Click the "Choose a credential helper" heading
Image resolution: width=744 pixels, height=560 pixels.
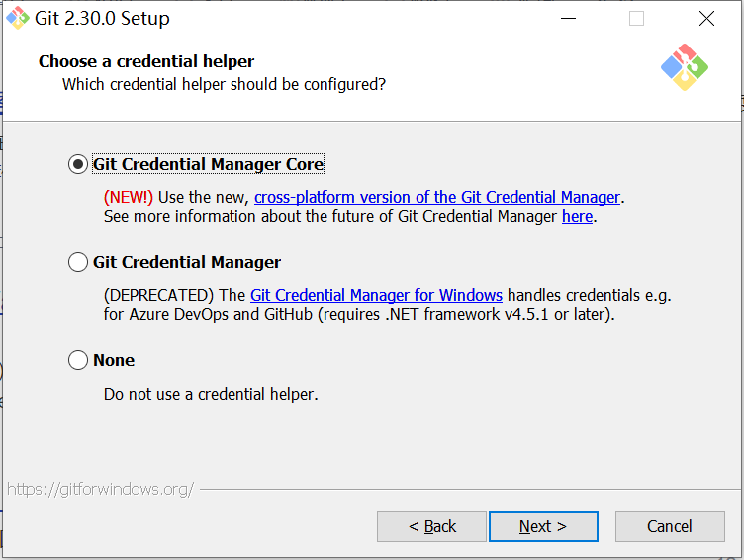(146, 61)
